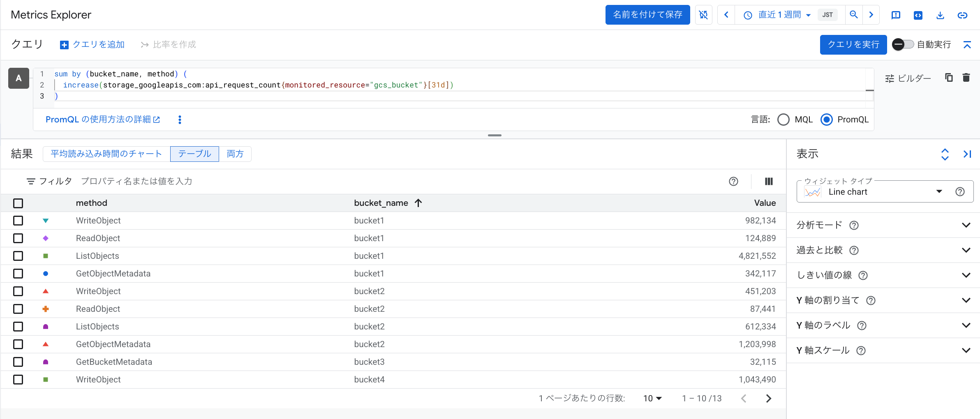This screenshot has width=980, height=419.
Task: Click the download icon in header
Action: (940, 15)
